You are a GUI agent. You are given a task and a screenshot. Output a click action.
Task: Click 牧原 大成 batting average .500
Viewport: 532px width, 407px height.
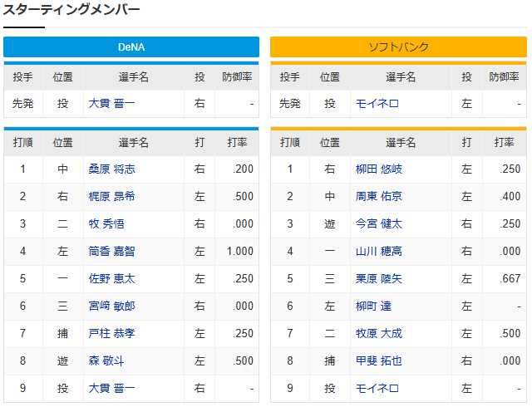tap(510, 333)
